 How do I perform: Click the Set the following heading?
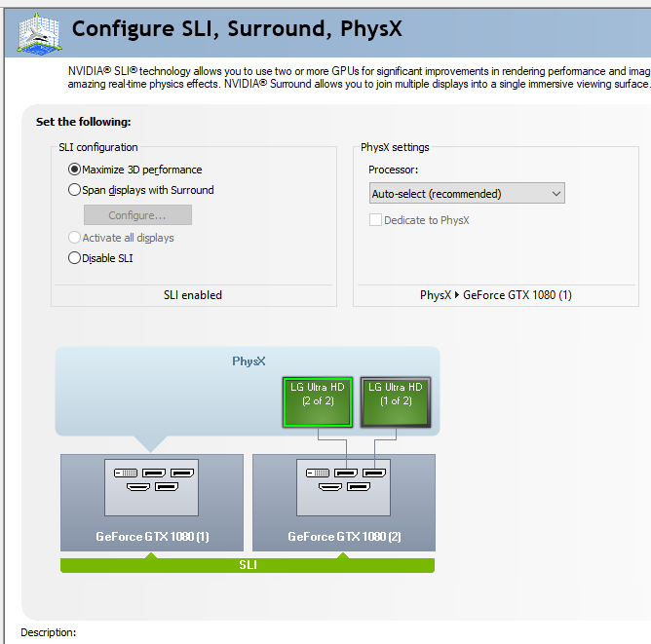click(84, 122)
